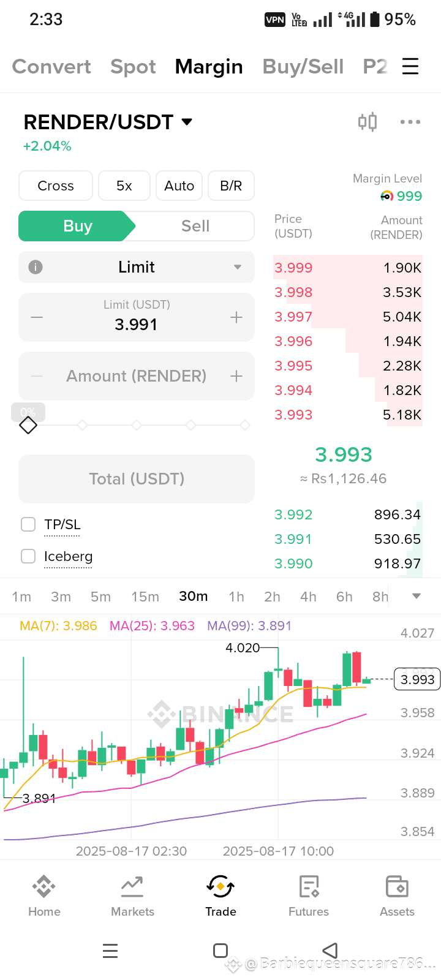Viewport: 441px width, 980px height.
Task: Expand the RENDER/USDT pair selector arrow
Action: tap(187, 122)
